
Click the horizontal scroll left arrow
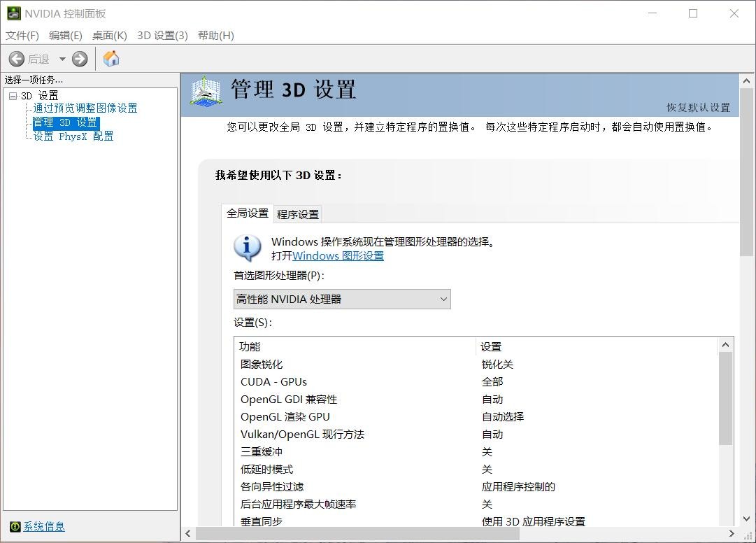pyautogui.click(x=188, y=533)
